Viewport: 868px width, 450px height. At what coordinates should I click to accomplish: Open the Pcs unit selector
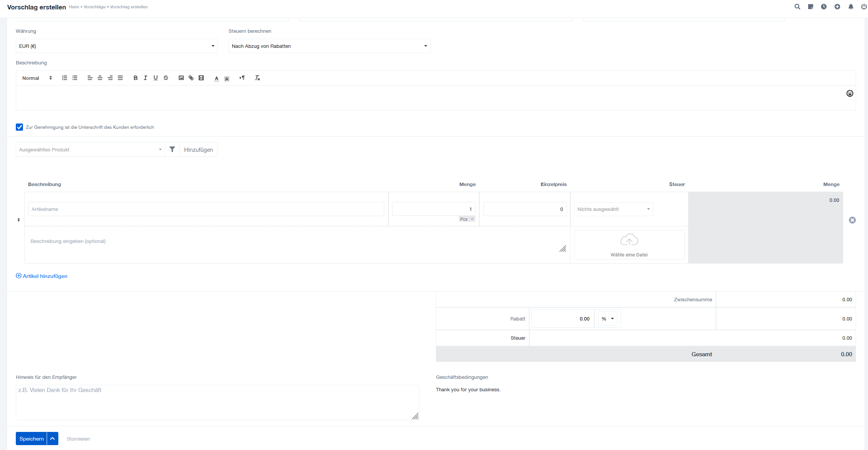tap(467, 219)
